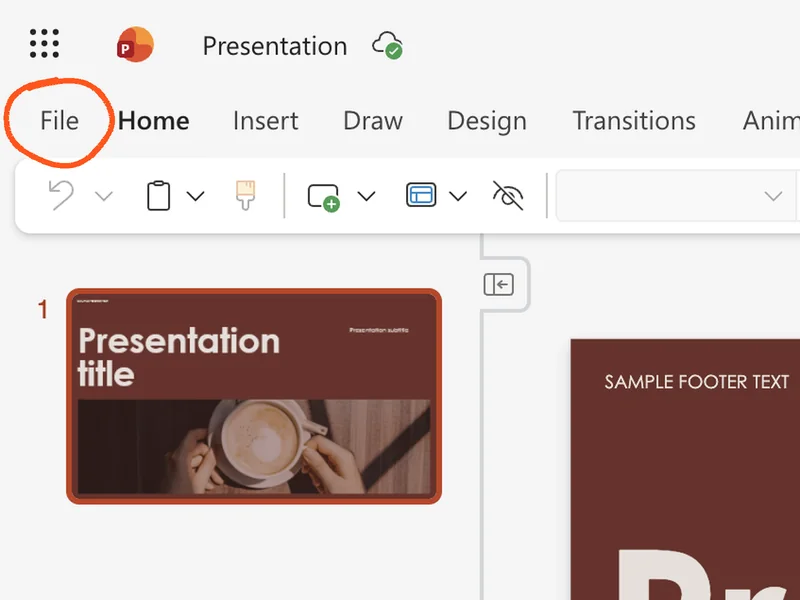Switch to the Home tab
The height and width of the screenshot is (600, 800).
click(x=154, y=121)
